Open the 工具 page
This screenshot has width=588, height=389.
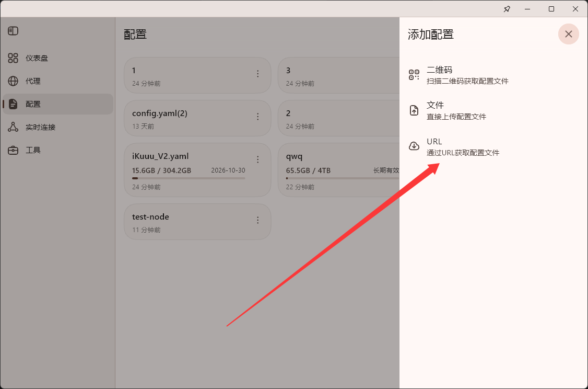tap(58, 150)
